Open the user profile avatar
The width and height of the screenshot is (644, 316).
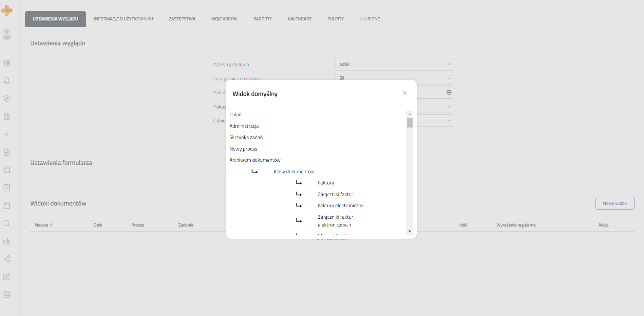pos(7,35)
